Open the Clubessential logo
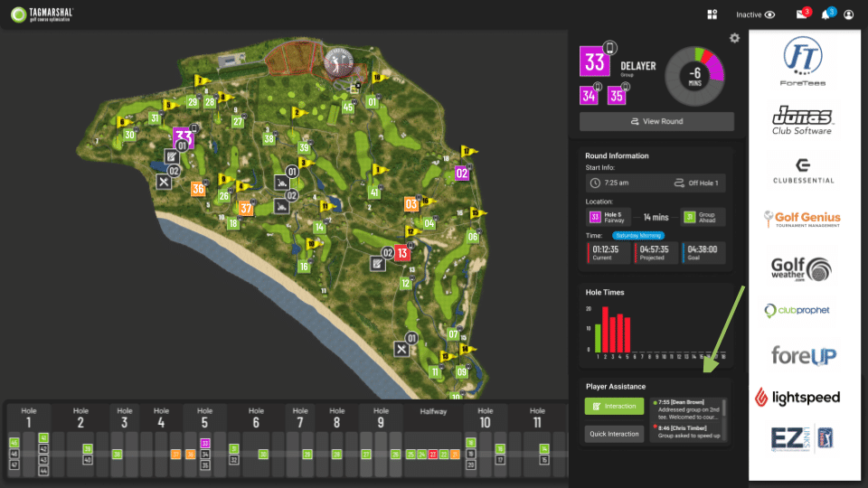Image resolution: width=868 pixels, height=488 pixels. 803,171
